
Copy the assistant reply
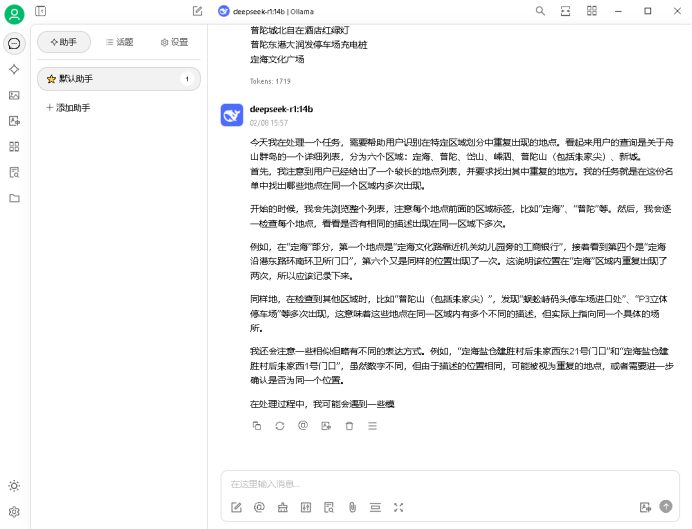tap(257, 426)
